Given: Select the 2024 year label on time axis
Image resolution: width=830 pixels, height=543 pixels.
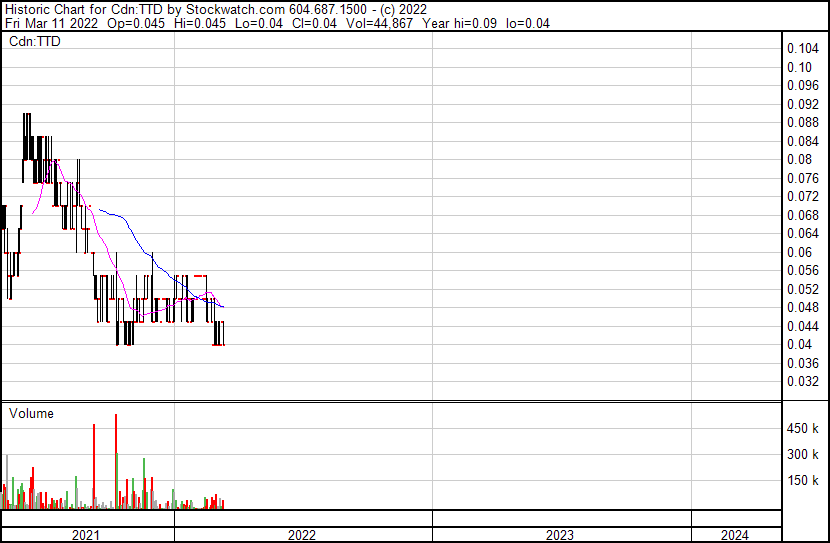Looking at the screenshot, I should 734,535.
